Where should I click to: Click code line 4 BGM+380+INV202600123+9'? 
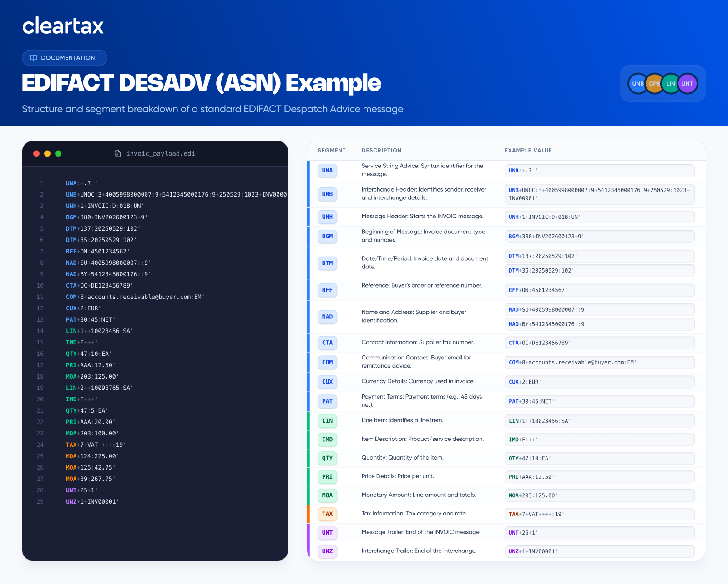(x=106, y=217)
